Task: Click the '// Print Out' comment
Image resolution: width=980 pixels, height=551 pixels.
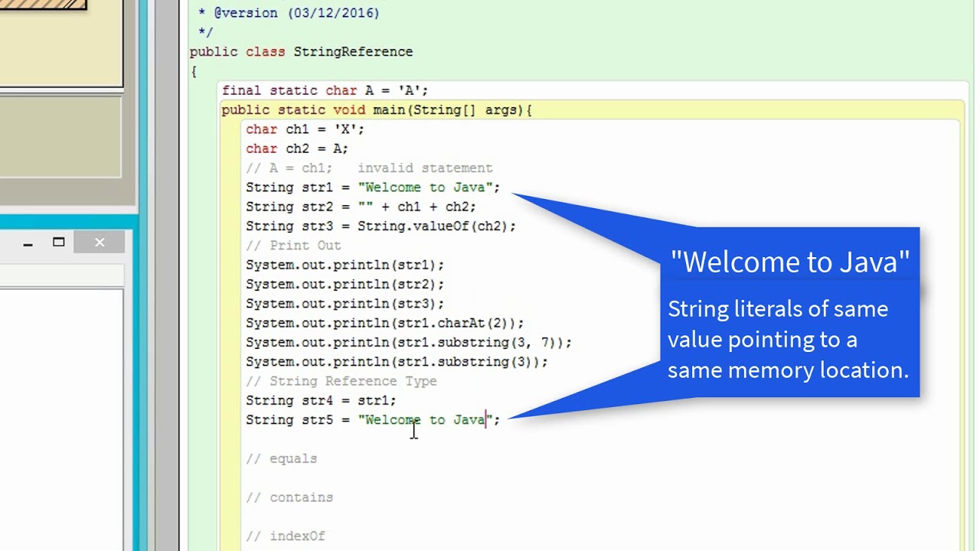Action: (x=293, y=246)
